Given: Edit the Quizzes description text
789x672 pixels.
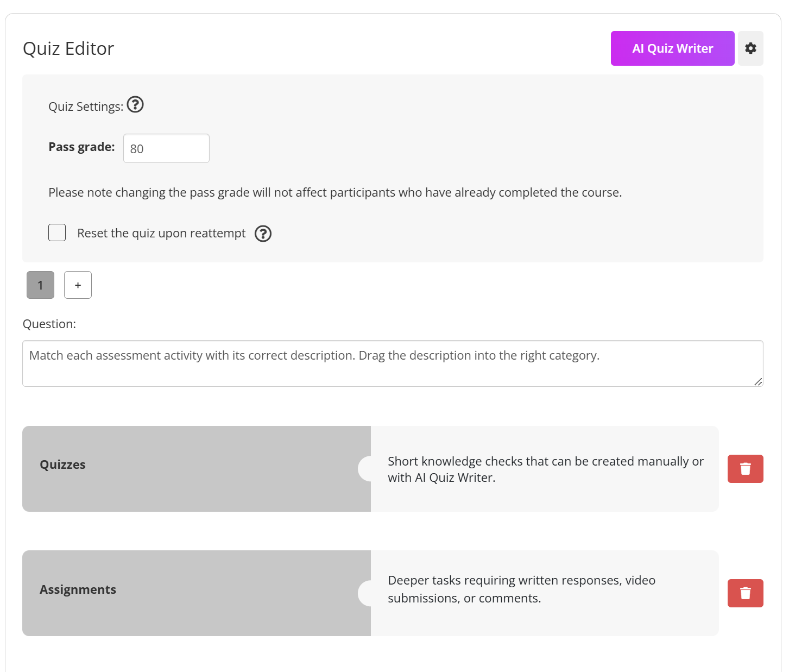Looking at the screenshot, I should tap(545, 469).
